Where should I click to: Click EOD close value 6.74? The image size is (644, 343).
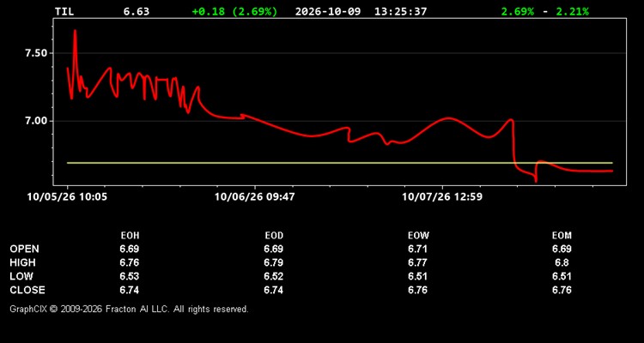(274, 290)
